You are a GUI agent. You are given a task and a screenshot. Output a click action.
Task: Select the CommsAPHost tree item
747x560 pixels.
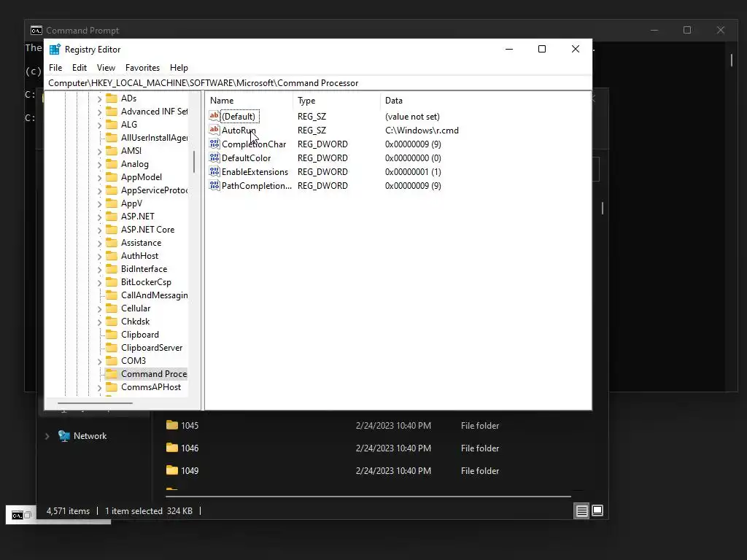point(151,387)
